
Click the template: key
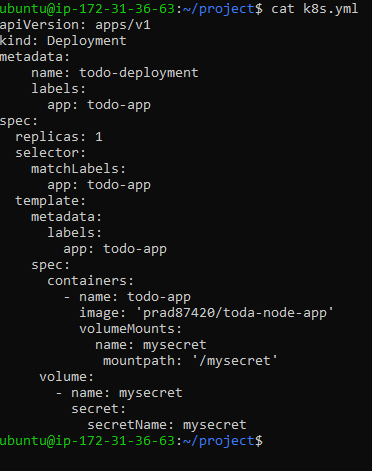tap(51, 201)
